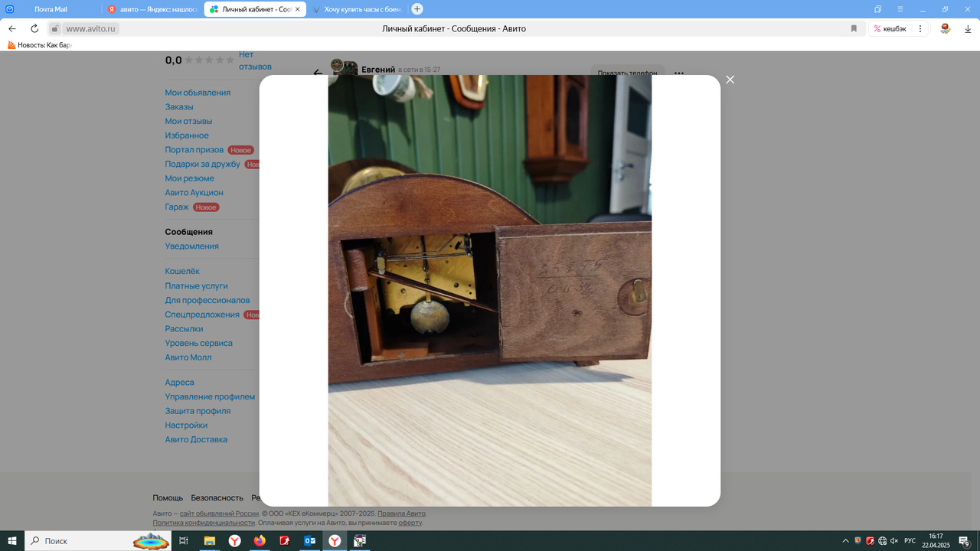Image resolution: width=980 pixels, height=551 pixels.
Task: Close the enlarged clock photo overlay
Action: pyautogui.click(x=730, y=80)
